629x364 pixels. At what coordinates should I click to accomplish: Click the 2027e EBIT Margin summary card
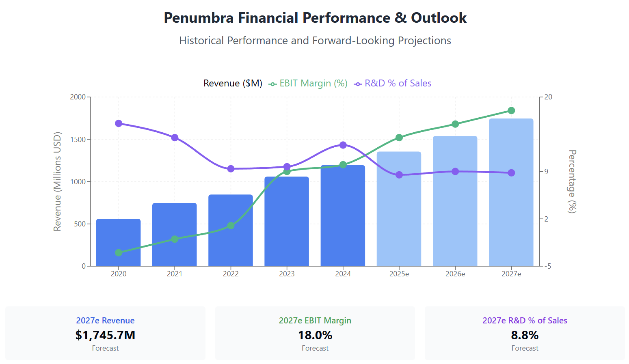[x=315, y=333]
